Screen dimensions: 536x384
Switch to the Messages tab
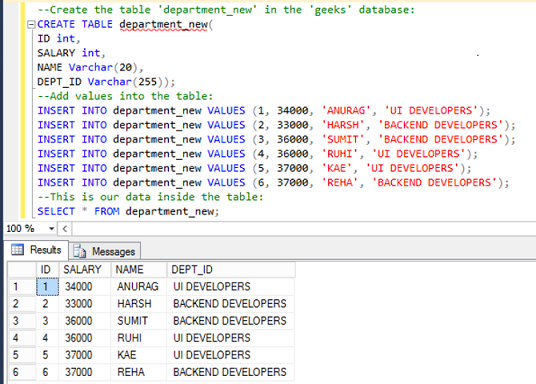click(105, 252)
